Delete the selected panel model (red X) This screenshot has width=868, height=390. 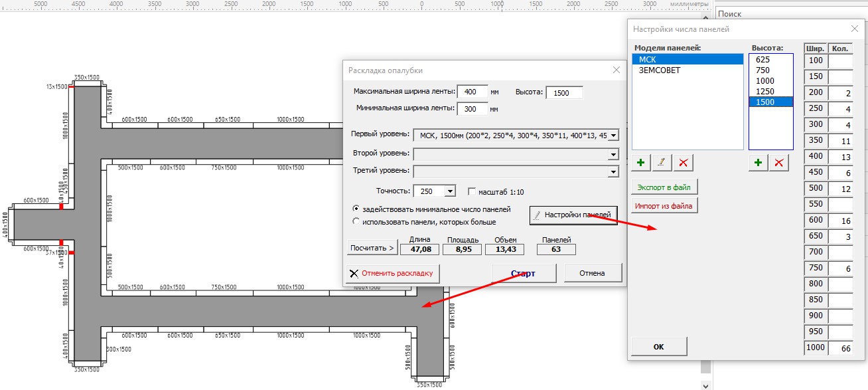tap(682, 162)
